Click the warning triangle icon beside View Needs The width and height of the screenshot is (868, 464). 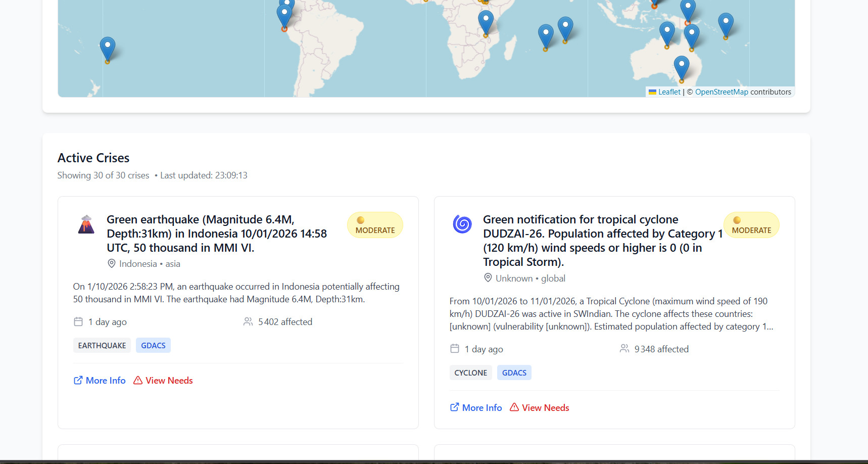137,380
